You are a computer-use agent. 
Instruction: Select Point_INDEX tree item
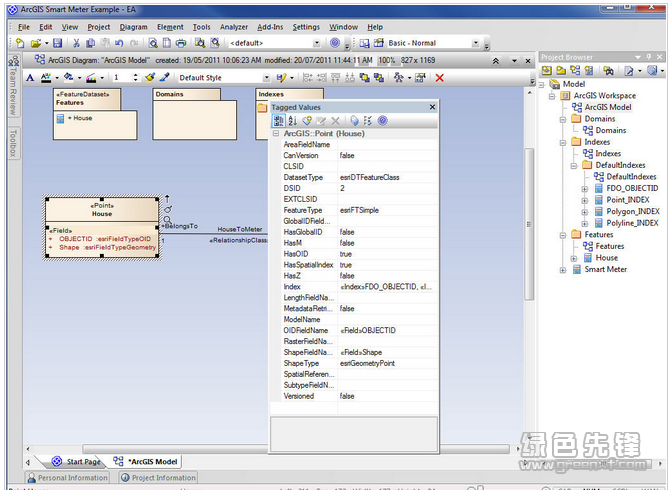click(628, 200)
